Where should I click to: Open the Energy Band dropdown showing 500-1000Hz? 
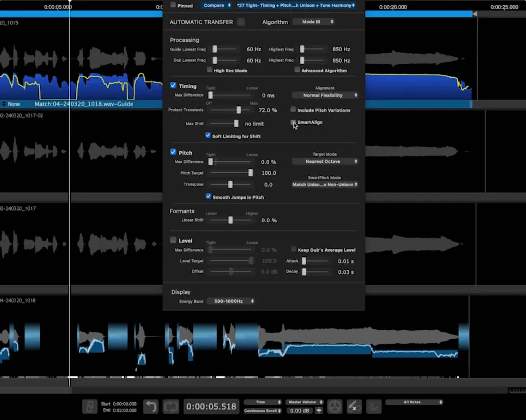pyautogui.click(x=231, y=301)
